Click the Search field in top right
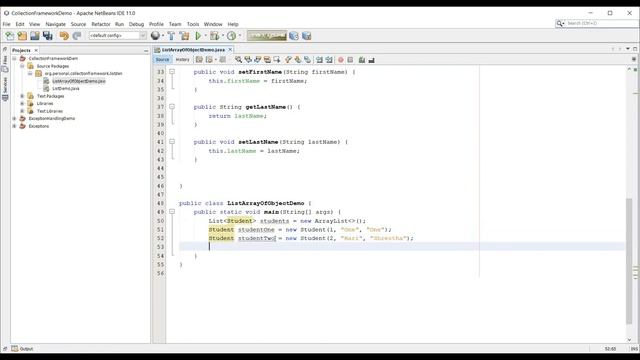The height and width of the screenshot is (360, 640). click(x=601, y=24)
